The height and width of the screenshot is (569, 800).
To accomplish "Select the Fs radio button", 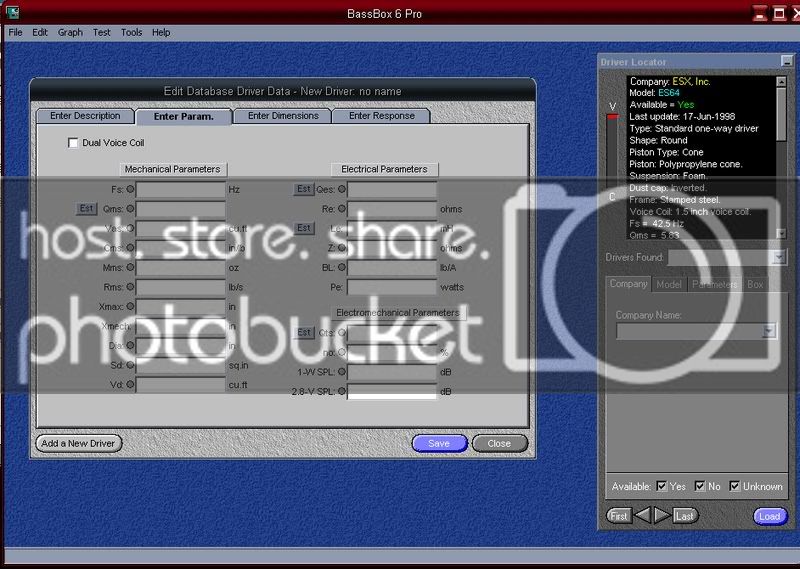I will [130, 189].
